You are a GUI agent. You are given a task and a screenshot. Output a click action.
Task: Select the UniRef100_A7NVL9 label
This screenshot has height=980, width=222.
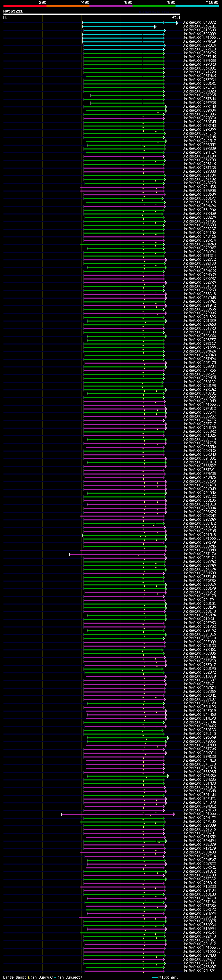pos(199,41)
